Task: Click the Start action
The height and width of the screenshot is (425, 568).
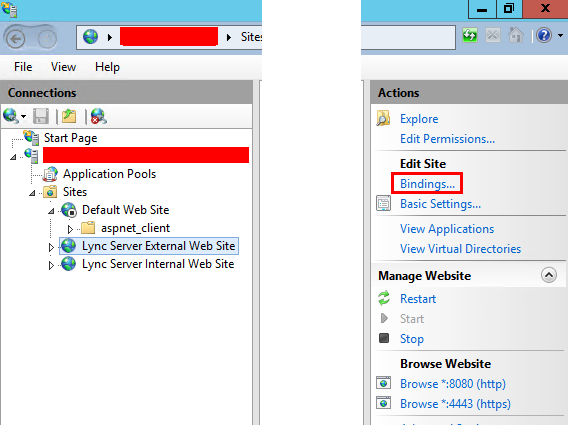Action: [412, 319]
